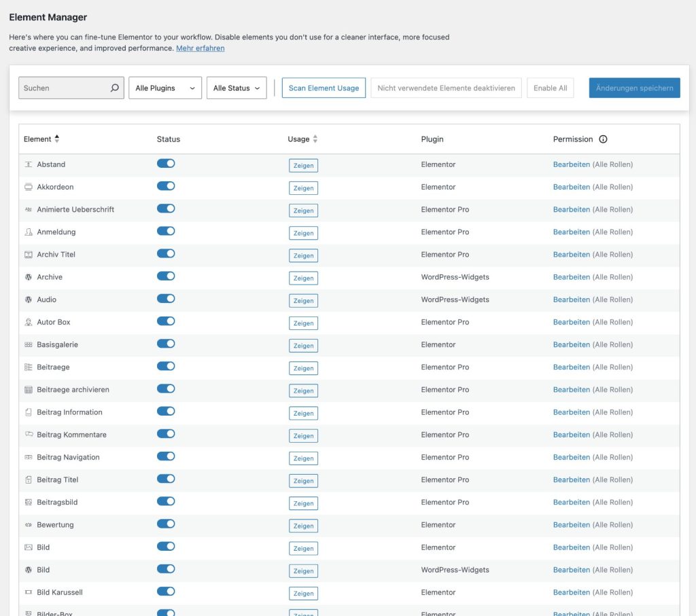The height and width of the screenshot is (616, 696).
Task: Click the Autor Box widget icon
Action: tap(29, 322)
